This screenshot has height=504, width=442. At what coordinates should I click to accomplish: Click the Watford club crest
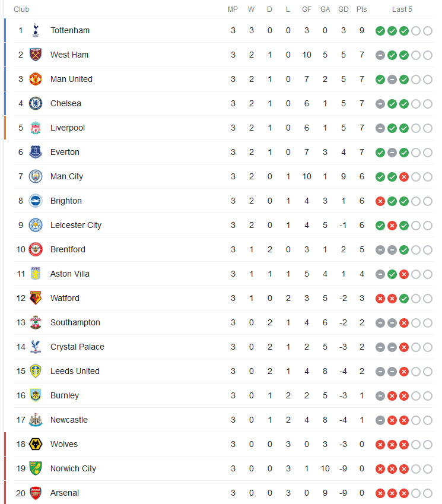click(x=36, y=298)
